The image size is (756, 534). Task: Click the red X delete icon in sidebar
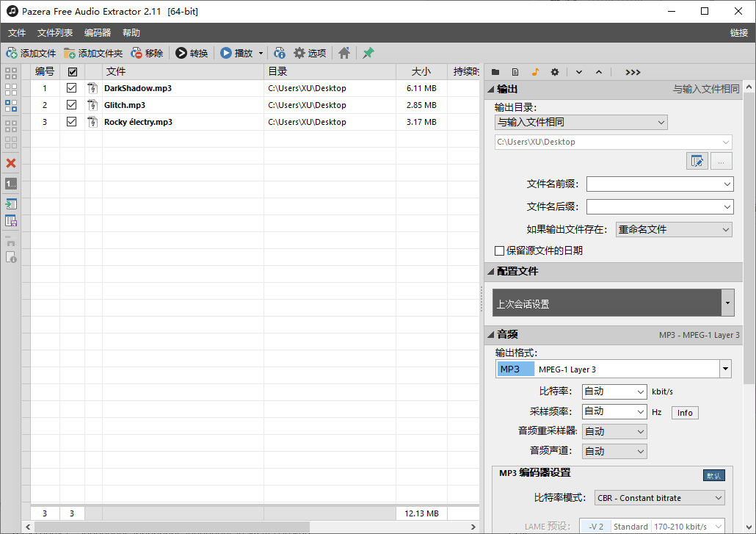click(x=11, y=163)
